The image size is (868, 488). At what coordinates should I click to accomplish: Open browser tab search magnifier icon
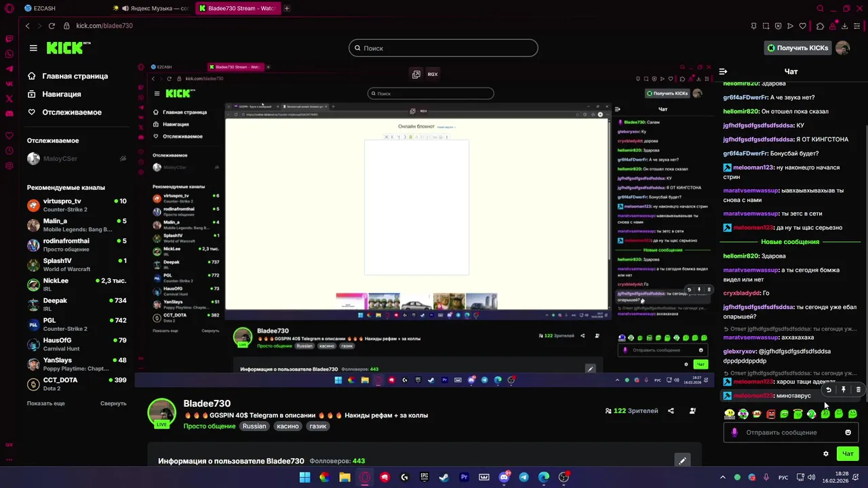(x=820, y=8)
